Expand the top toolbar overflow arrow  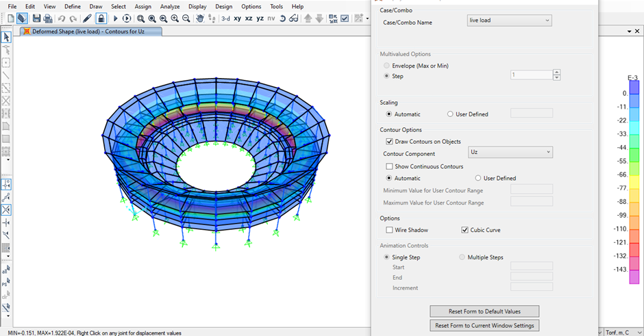[x=367, y=18]
